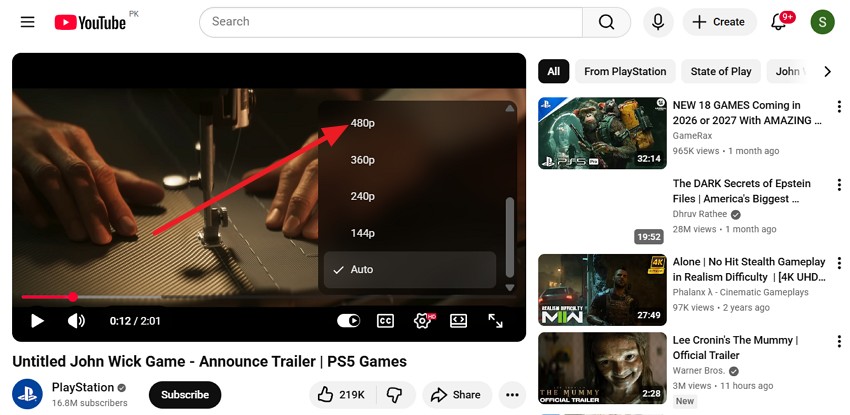
Task: Open the account avatar menu
Action: pyautogui.click(x=822, y=22)
